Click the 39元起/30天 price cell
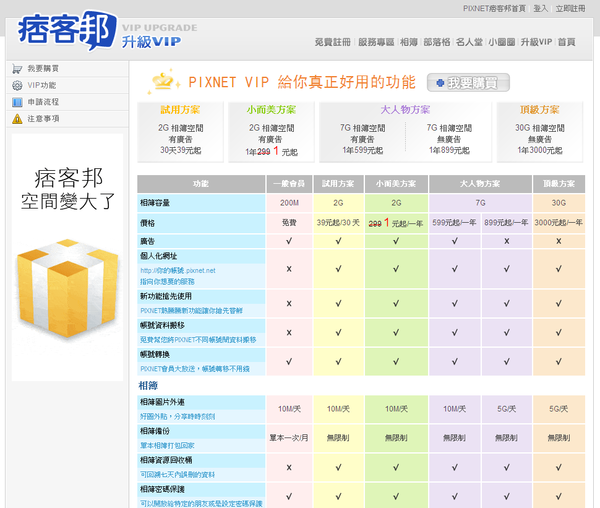This screenshot has height=508, width=600. [338, 223]
